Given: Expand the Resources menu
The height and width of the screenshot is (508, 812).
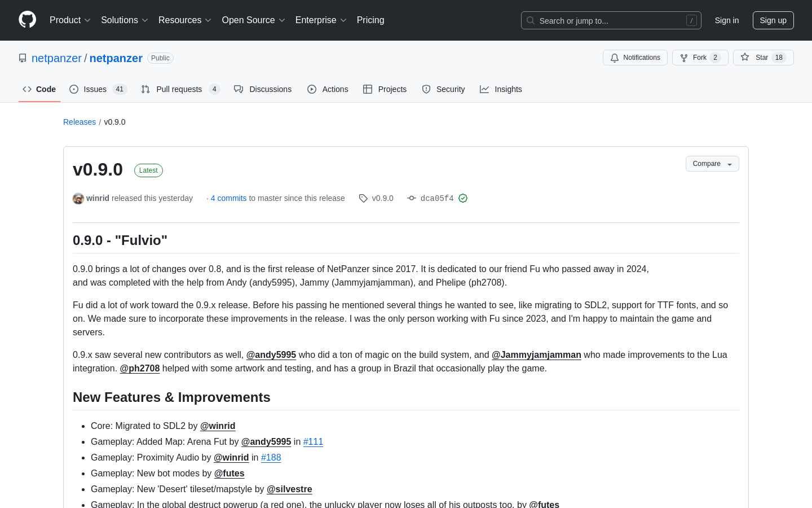Looking at the screenshot, I should (185, 20).
